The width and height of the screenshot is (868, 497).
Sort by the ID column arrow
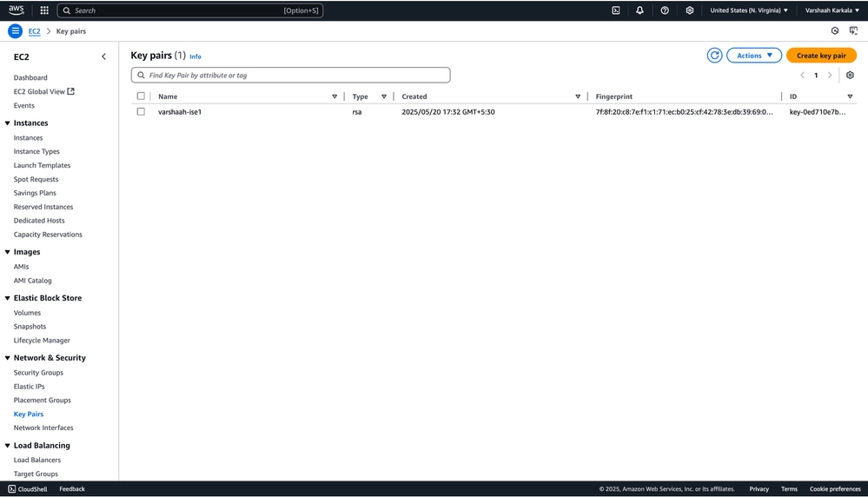[850, 96]
